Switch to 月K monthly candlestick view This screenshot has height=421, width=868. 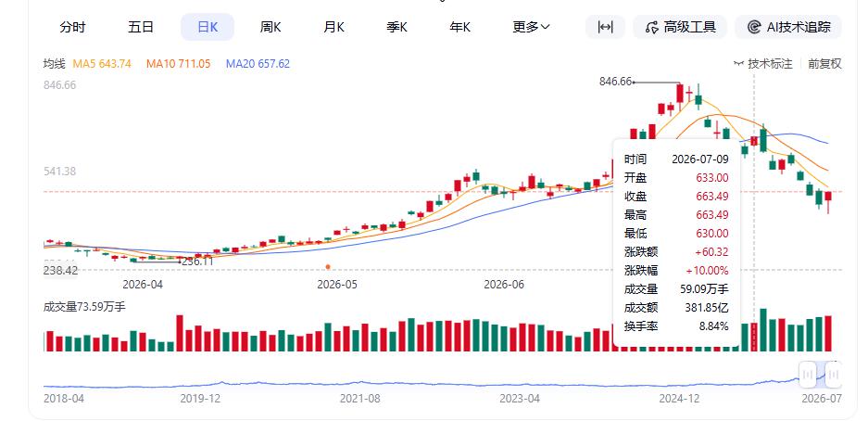333,27
